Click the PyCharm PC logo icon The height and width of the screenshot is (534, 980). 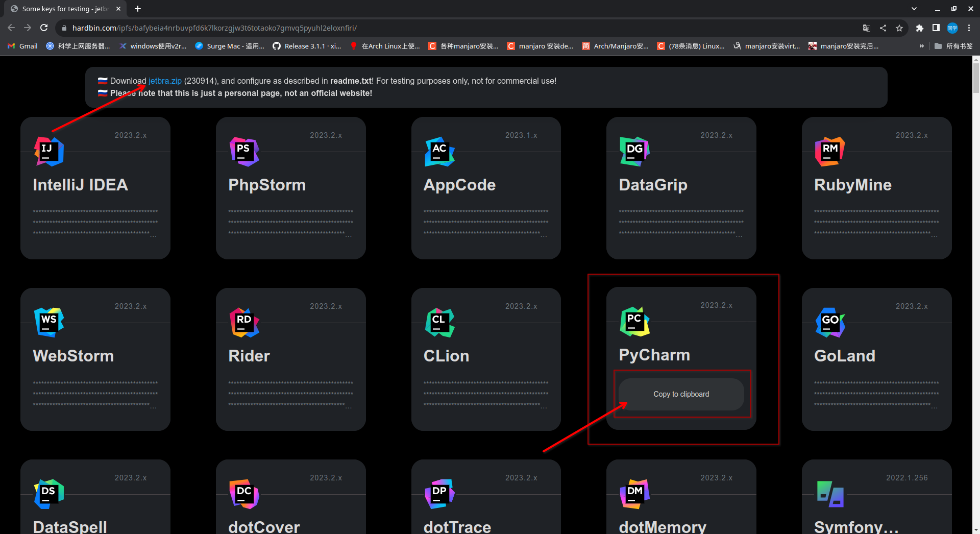point(635,322)
